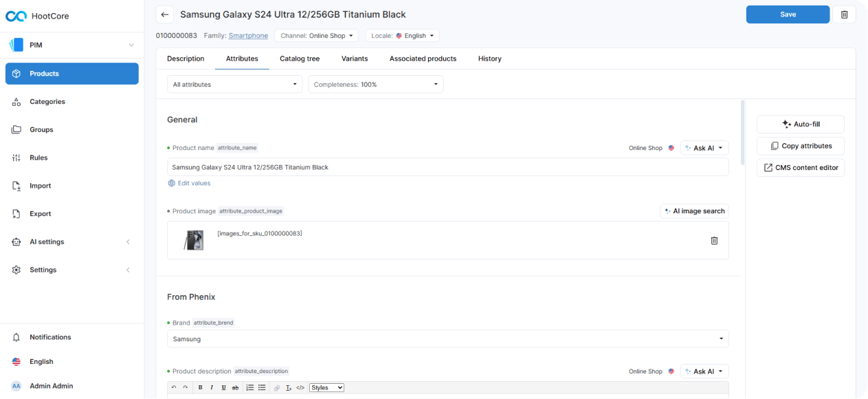Click the attribute_name code label
The width and height of the screenshot is (868, 399).
pyautogui.click(x=237, y=148)
